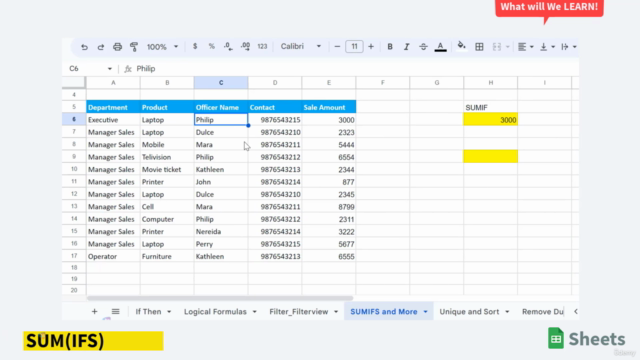
Task: Click the cell containing Furniture
Action: [x=167, y=256]
